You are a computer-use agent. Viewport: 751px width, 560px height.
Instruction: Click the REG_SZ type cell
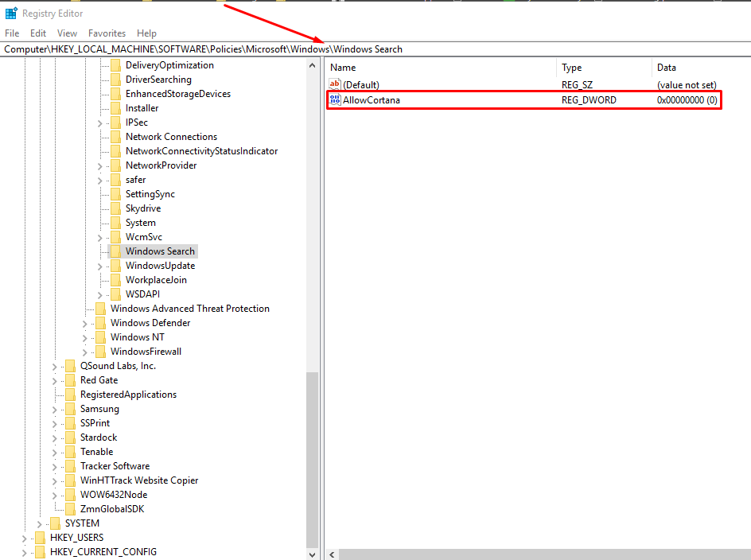[577, 85]
